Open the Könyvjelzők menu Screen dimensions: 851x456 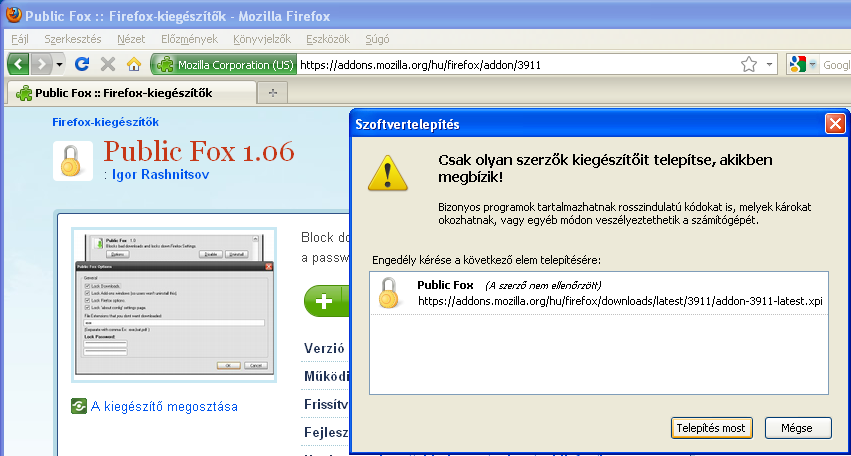pos(260,39)
